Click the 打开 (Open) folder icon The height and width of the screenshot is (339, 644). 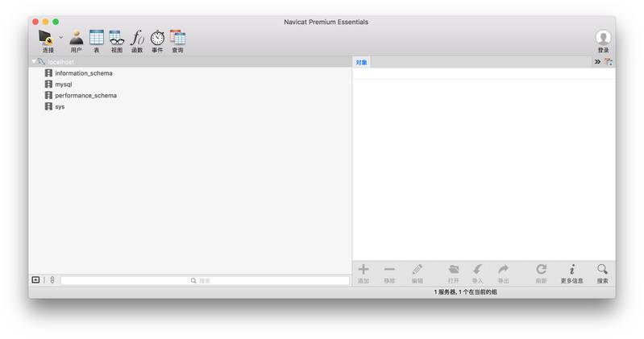tap(454, 270)
